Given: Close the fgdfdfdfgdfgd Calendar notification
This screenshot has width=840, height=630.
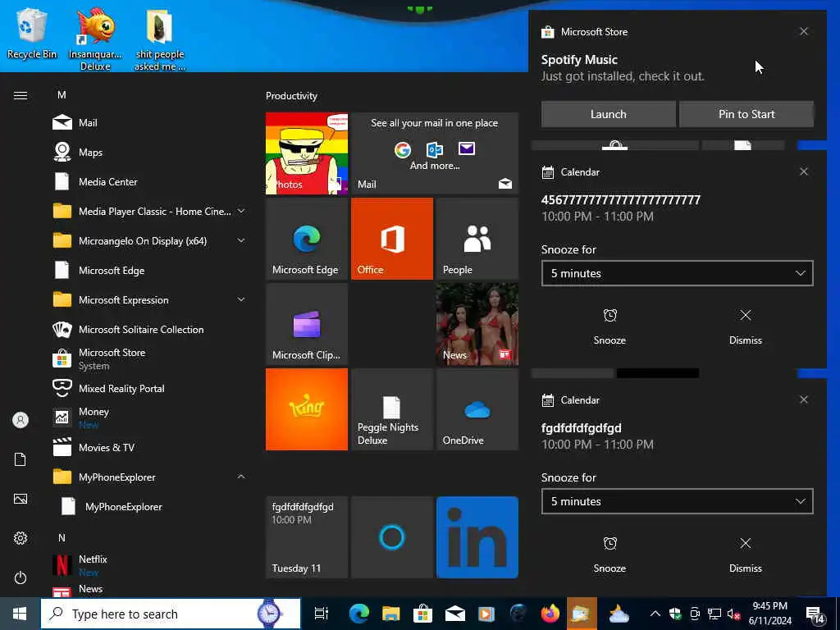Looking at the screenshot, I should [804, 399].
